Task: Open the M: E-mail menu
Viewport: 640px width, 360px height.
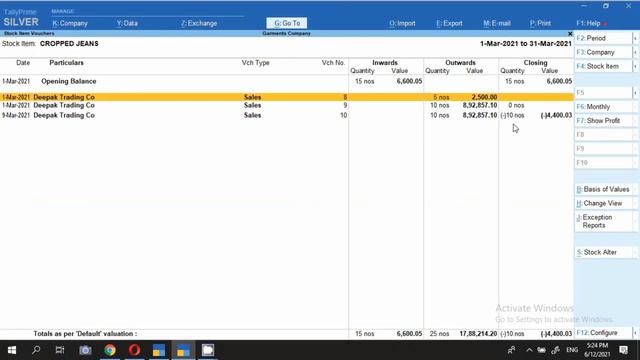Action: [x=497, y=23]
